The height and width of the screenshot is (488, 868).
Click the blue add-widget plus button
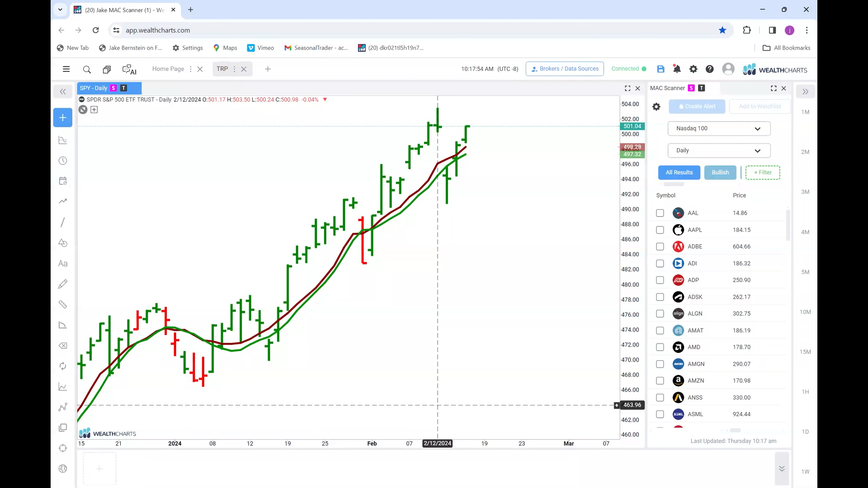(x=63, y=117)
